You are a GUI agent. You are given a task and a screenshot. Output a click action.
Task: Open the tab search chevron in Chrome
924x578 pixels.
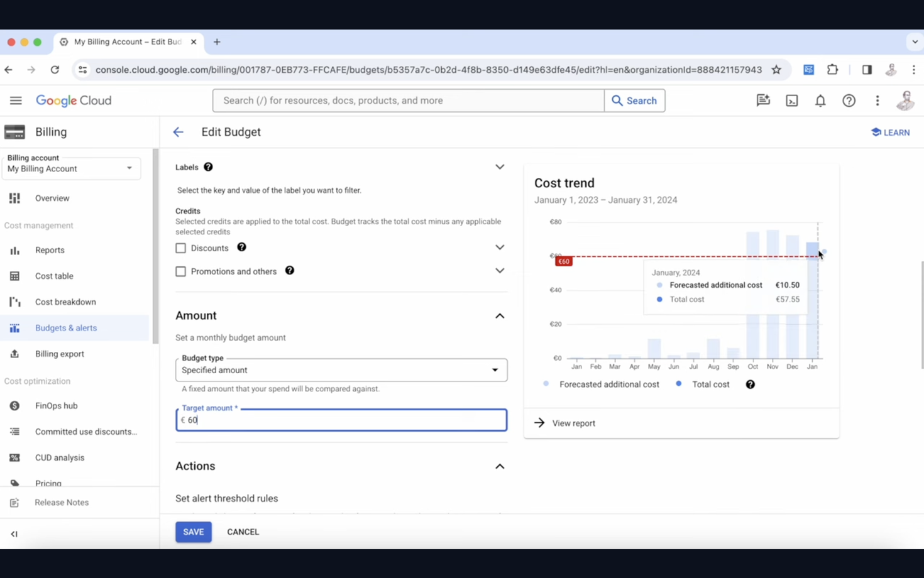point(915,42)
